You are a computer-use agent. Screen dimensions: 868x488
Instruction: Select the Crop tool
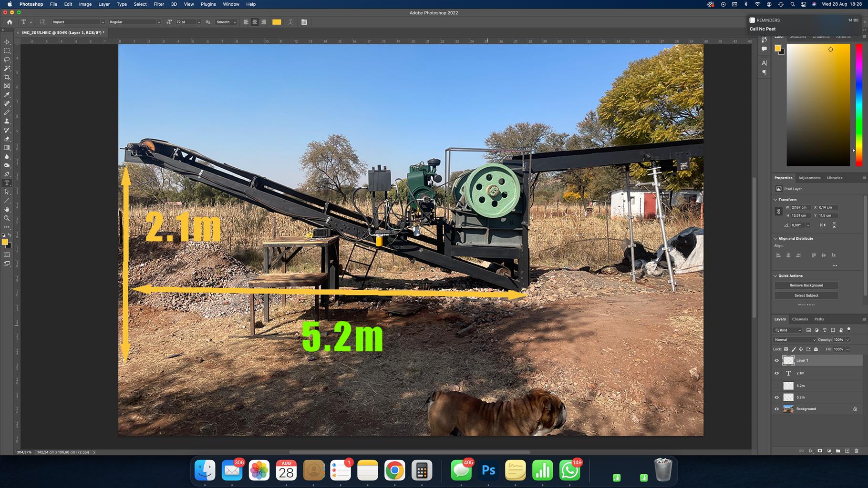(x=7, y=77)
